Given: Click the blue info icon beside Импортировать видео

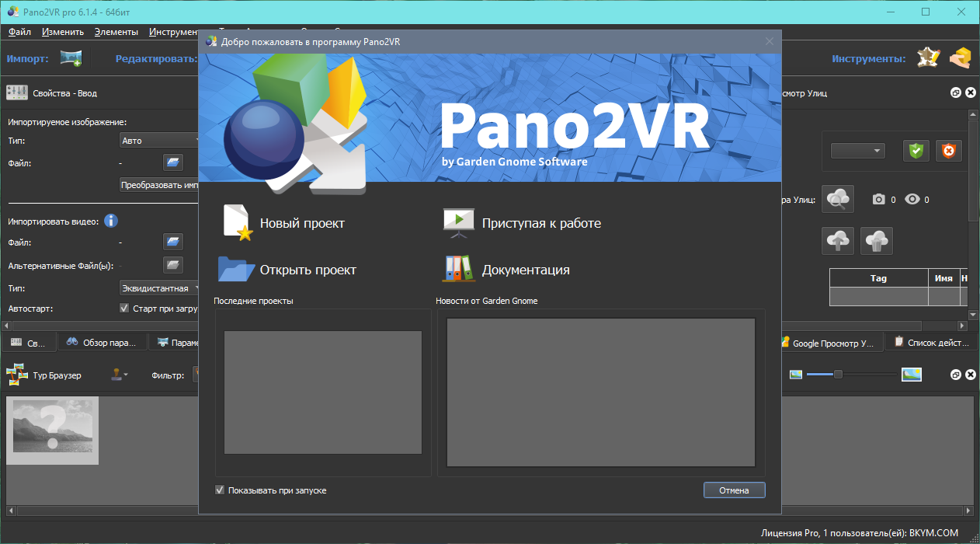Looking at the screenshot, I should (x=111, y=221).
